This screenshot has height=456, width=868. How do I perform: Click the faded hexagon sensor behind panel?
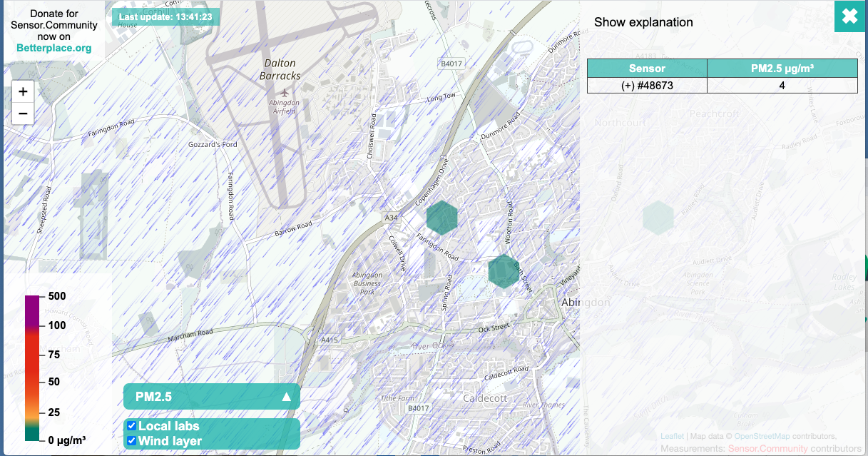[x=658, y=218]
